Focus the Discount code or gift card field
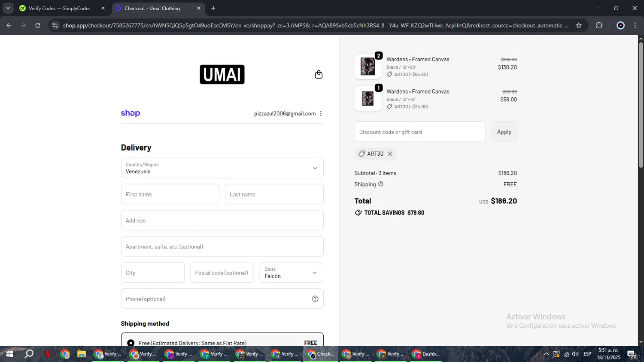644x362 pixels. [420, 132]
